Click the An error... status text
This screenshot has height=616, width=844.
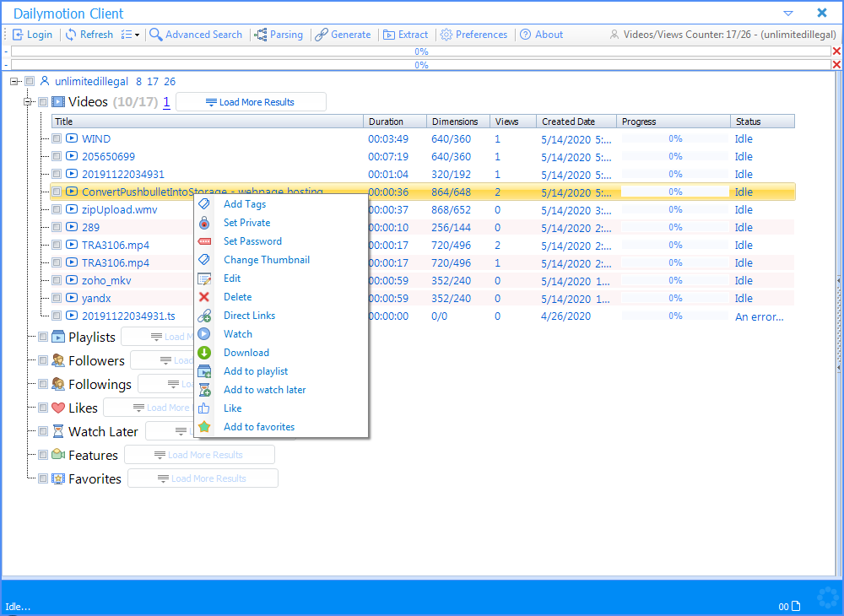click(760, 317)
